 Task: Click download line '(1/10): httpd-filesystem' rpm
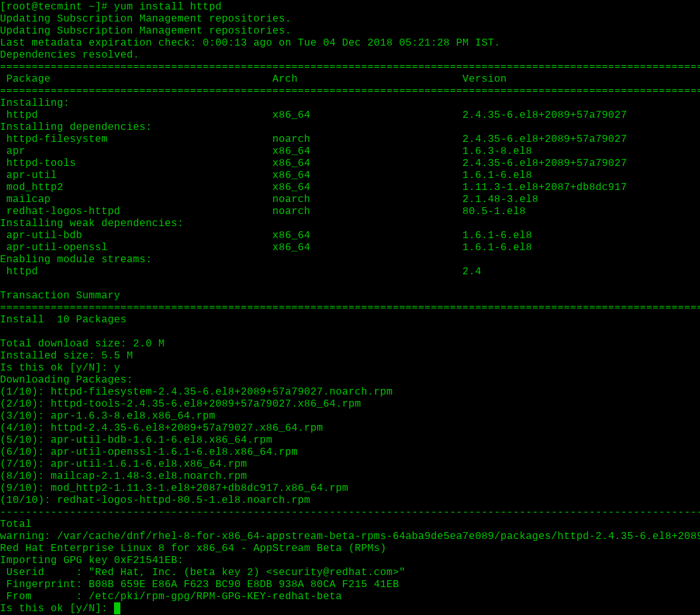(x=196, y=392)
